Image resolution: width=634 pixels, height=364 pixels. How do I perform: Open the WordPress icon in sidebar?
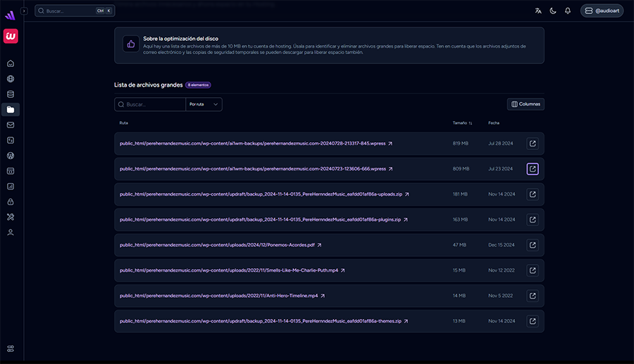click(11, 156)
